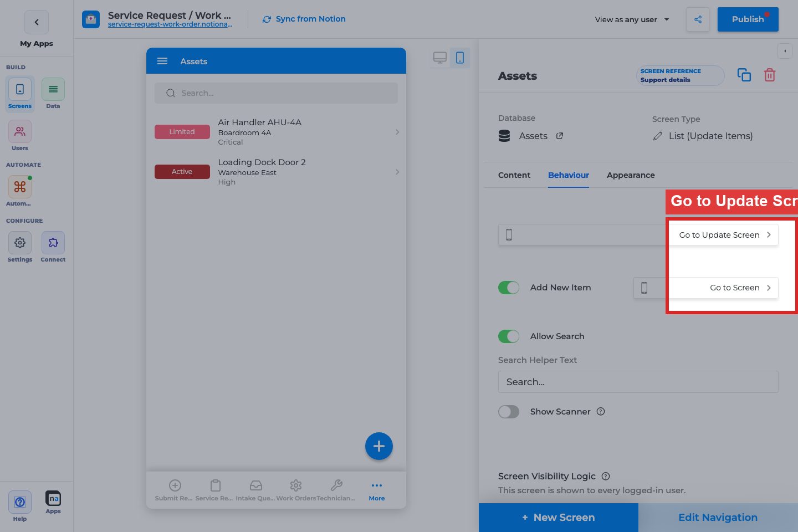Collapse the right side panel

point(785,51)
